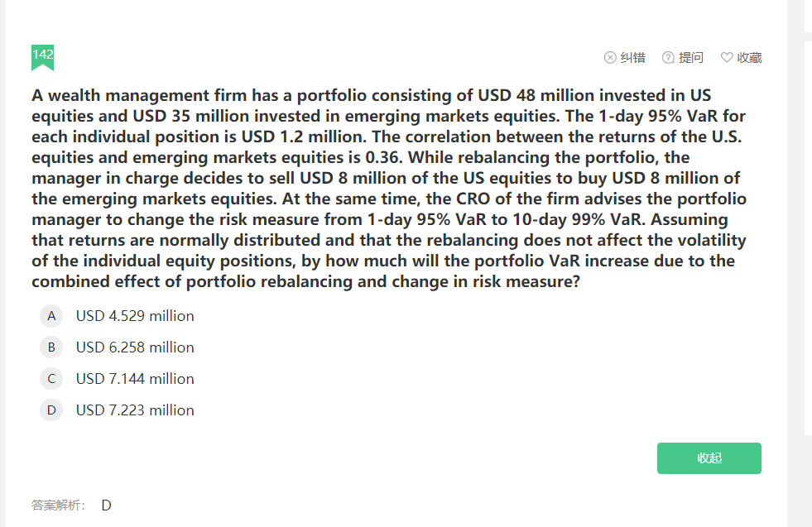Click the 收藏 heart icon
This screenshot has height=527, width=812.
pyautogui.click(x=727, y=57)
